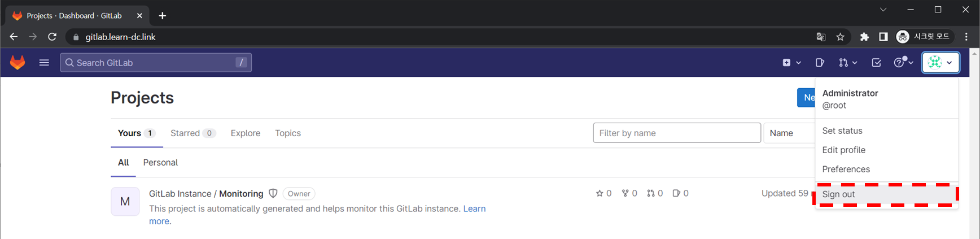Toggle the user avatar dropdown

click(x=940, y=62)
